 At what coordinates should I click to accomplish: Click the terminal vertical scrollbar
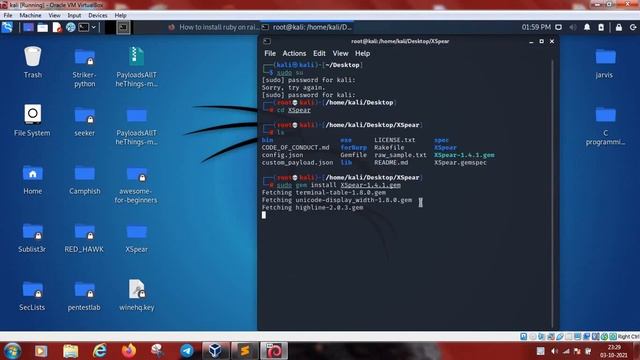[x=552, y=192]
